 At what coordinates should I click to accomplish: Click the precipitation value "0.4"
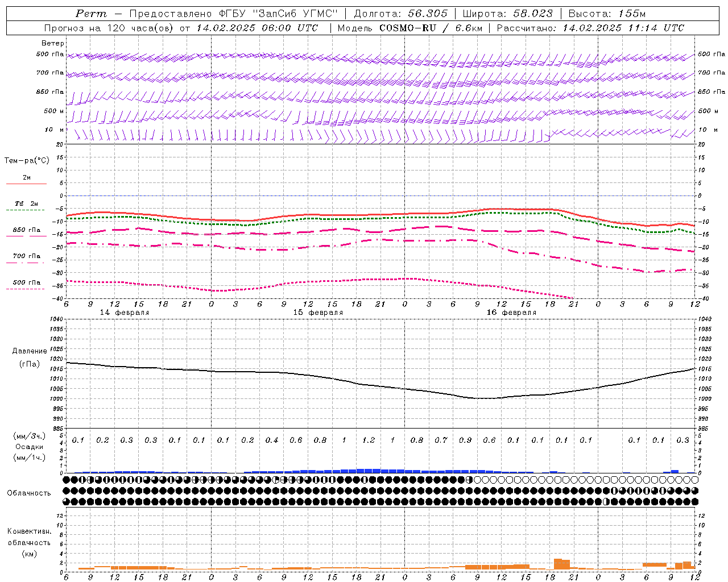(272, 440)
